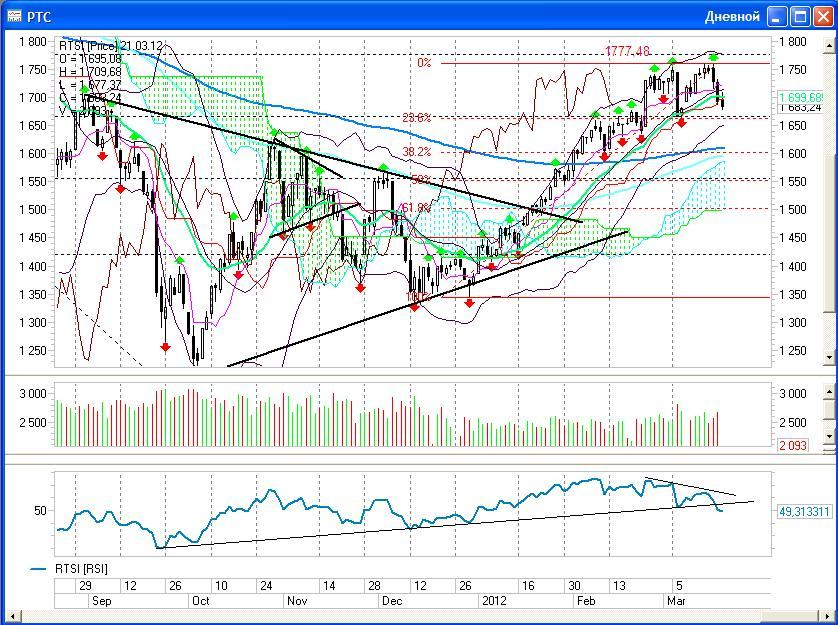Close the PTC chart window
The width and height of the screenshot is (838, 625).
pos(823,17)
